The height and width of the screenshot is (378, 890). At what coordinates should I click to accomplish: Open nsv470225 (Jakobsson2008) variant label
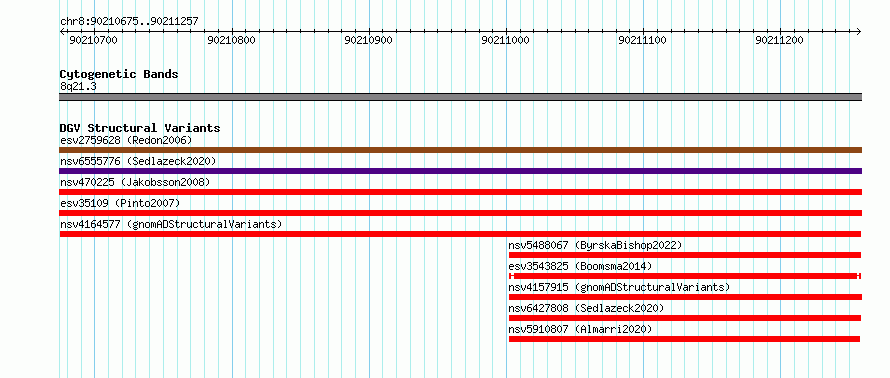[x=135, y=182]
